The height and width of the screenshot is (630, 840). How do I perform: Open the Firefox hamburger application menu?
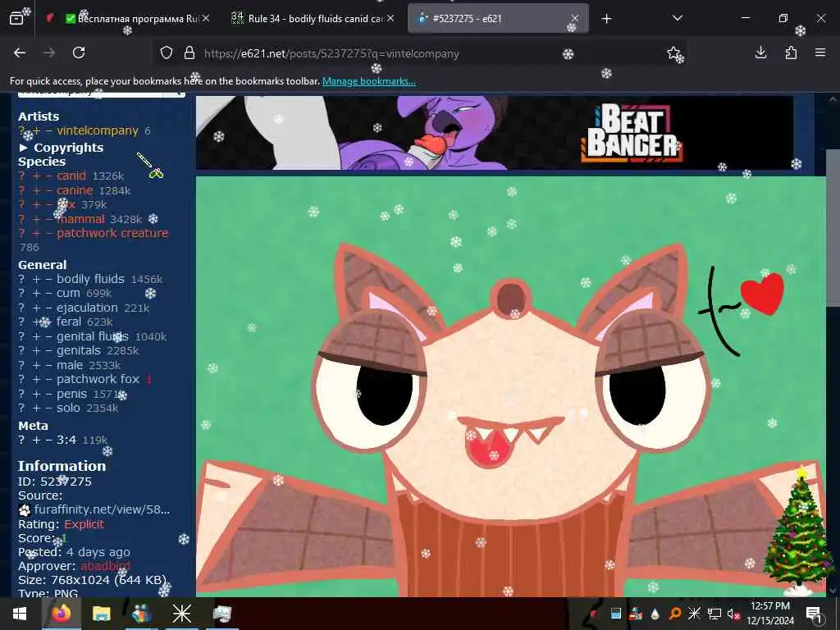tap(820, 52)
